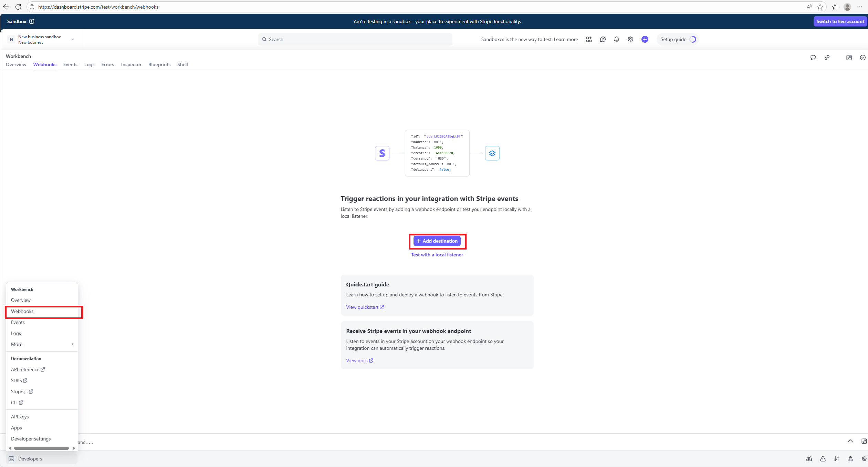Choose Logs in the Developers popup menu
The width and height of the screenshot is (868, 467).
[x=42, y=333]
